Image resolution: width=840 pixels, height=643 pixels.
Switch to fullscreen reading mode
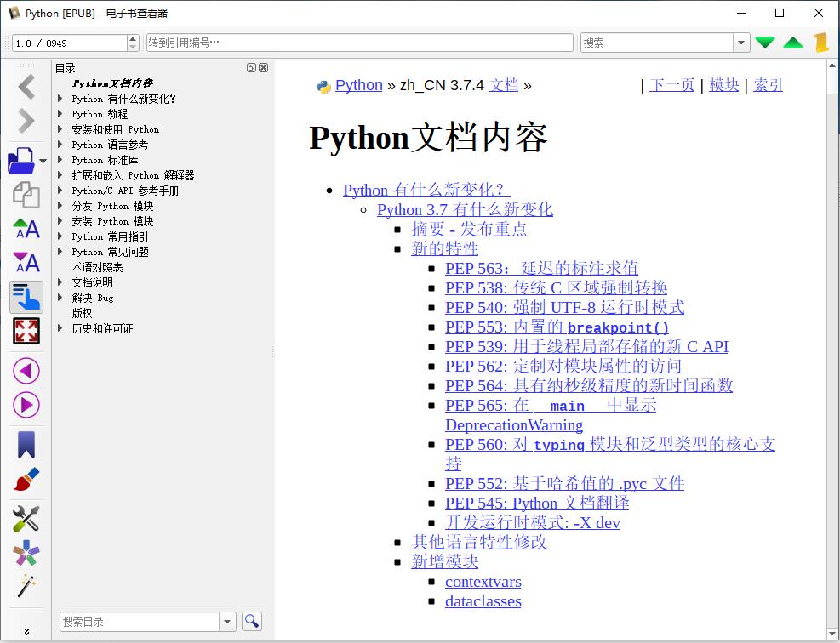(x=26, y=331)
